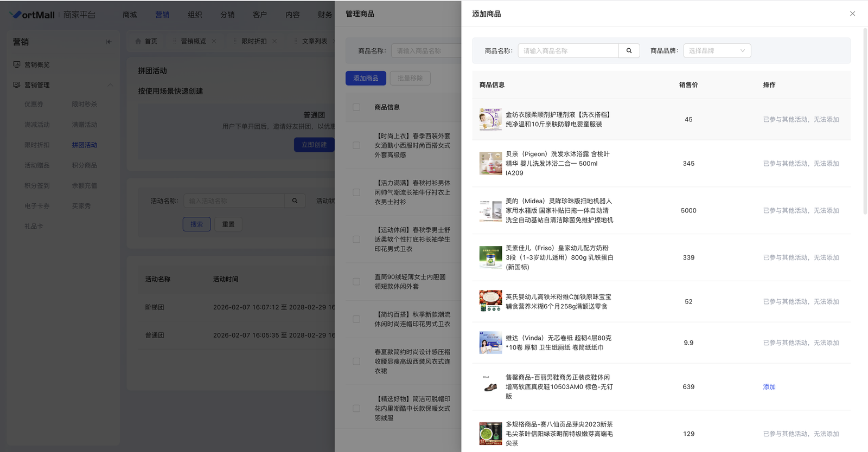
Task: Open the 拼团活动 sidebar item
Action: pyautogui.click(x=85, y=145)
